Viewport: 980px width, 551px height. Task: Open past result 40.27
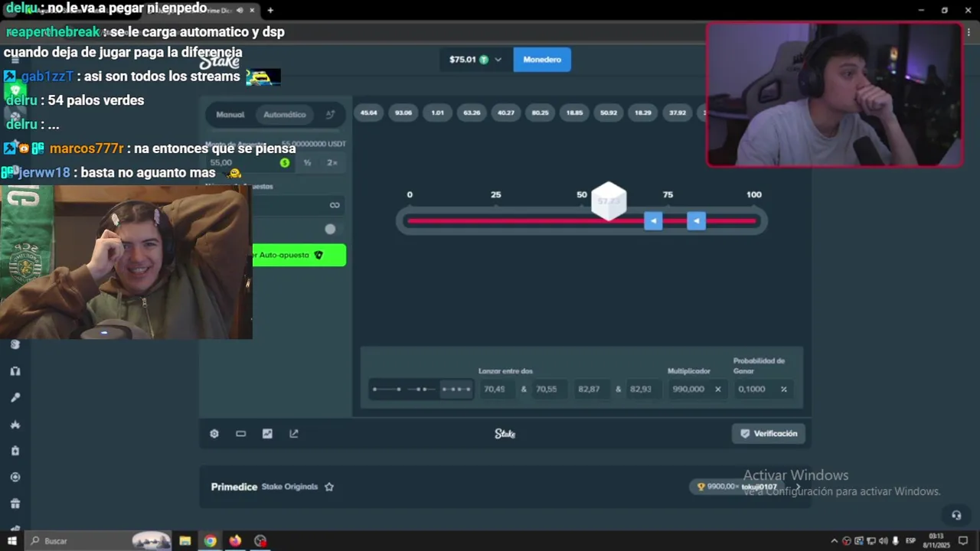point(506,112)
